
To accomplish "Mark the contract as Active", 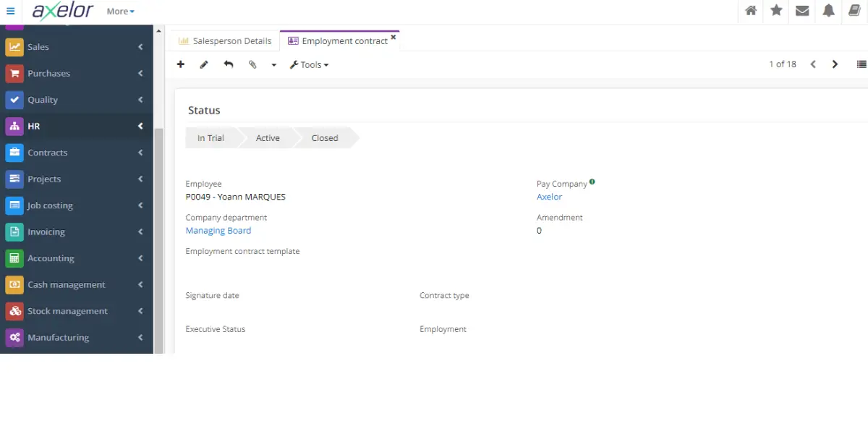I will [x=267, y=137].
